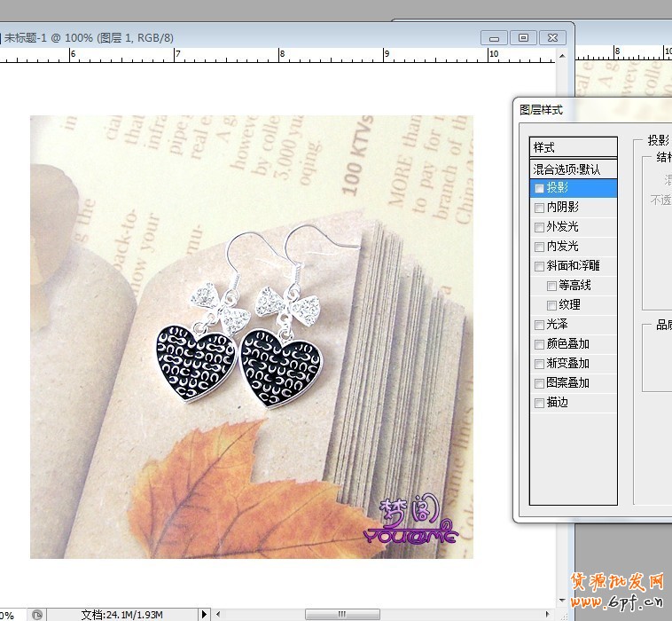Select the 内发光 style label

(563, 246)
